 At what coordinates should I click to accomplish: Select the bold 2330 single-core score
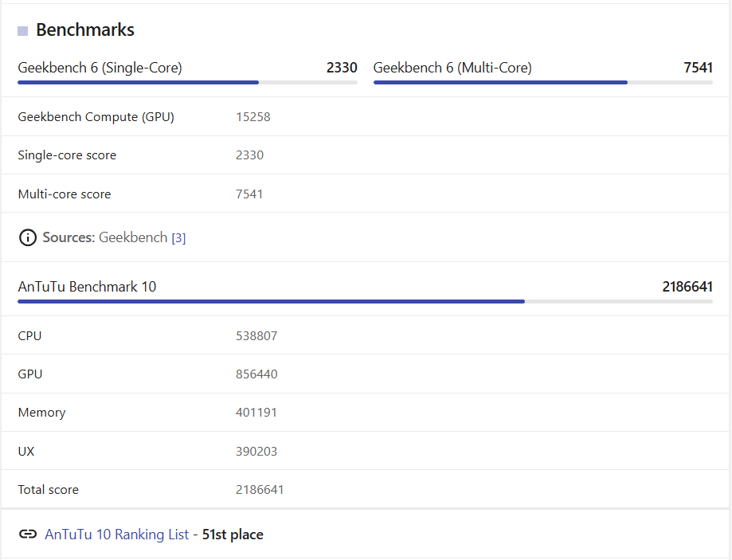(x=342, y=68)
